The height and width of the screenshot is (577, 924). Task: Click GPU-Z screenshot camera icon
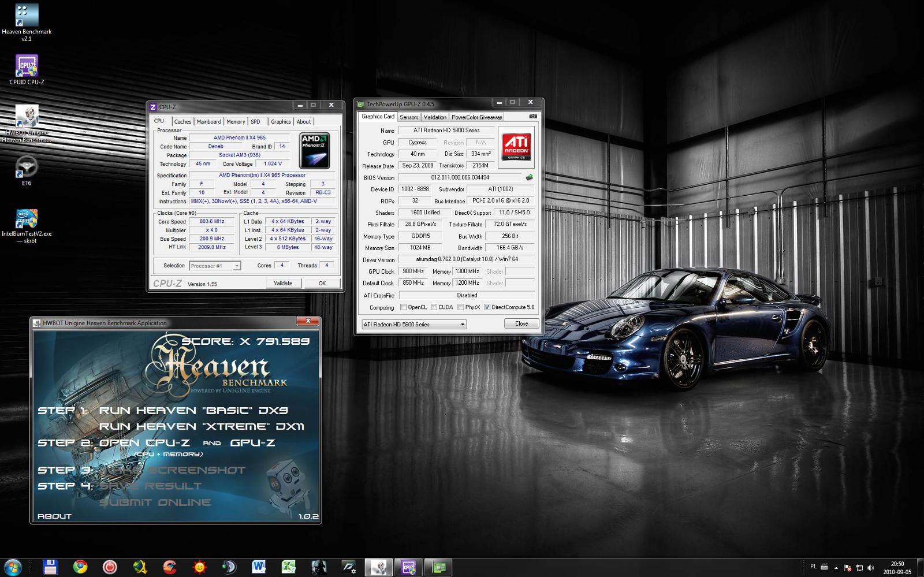(x=533, y=116)
